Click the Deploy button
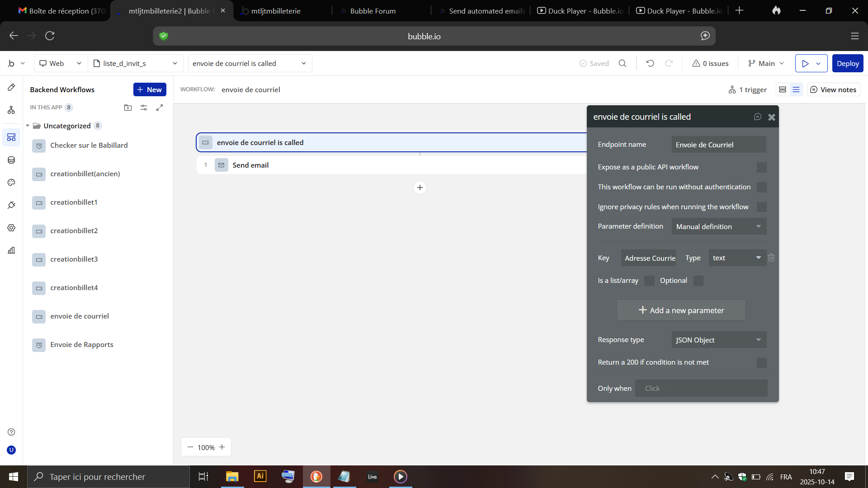The width and height of the screenshot is (868, 488). [x=847, y=63]
